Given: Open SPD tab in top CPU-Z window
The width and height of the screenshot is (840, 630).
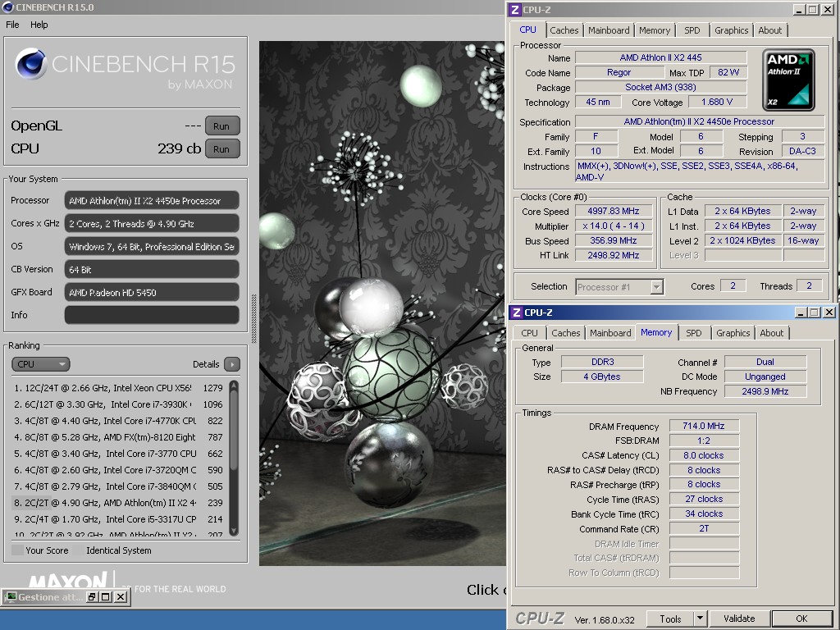Looking at the screenshot, I should coord(692,30).
